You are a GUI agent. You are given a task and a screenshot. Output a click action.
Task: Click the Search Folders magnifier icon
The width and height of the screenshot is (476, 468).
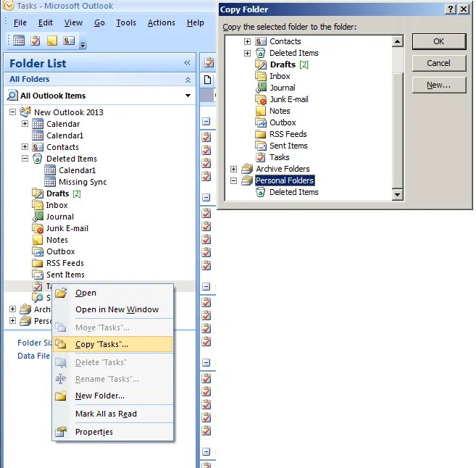tap(38, 298)
